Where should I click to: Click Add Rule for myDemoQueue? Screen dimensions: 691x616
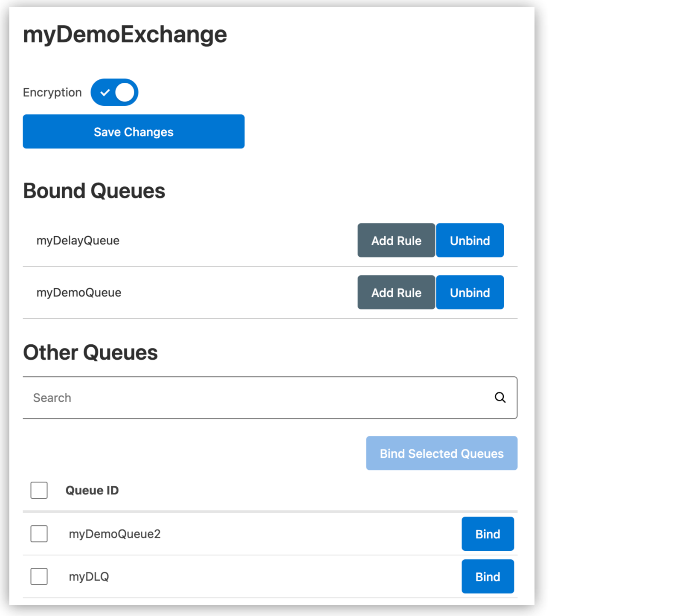click(x=396, y=292)
